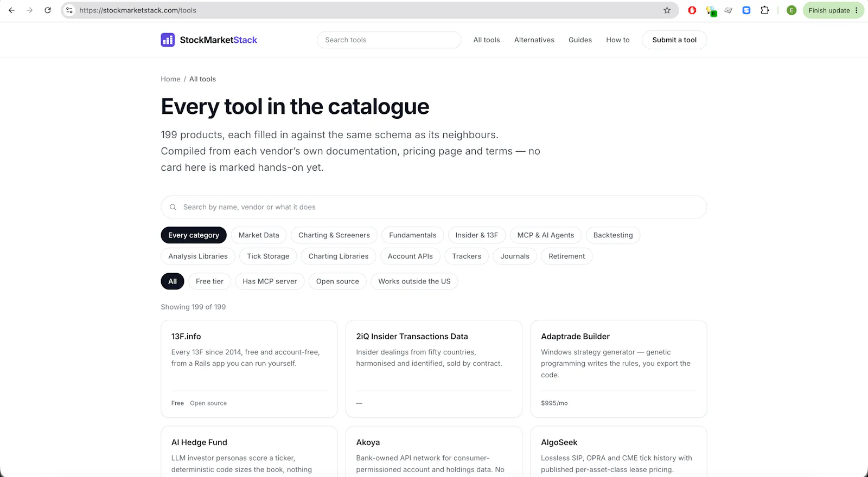Open the site information icon beside the URL
The width and height of the screenshot is (868, 477).
click(69, 10)
